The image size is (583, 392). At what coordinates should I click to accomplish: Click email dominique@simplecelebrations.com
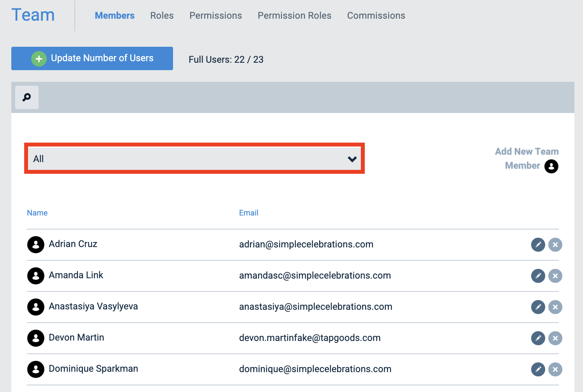[x=315, y=369]
